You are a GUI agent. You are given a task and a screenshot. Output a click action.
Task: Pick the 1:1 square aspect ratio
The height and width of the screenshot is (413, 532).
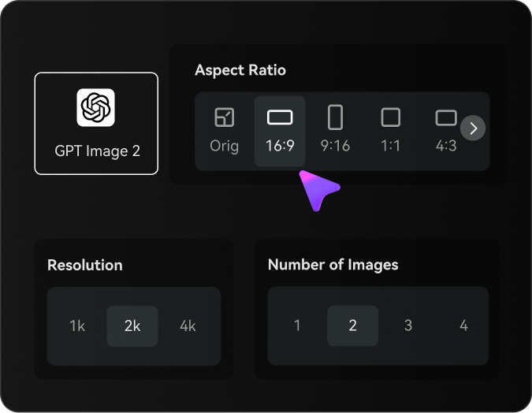(390, 131)
